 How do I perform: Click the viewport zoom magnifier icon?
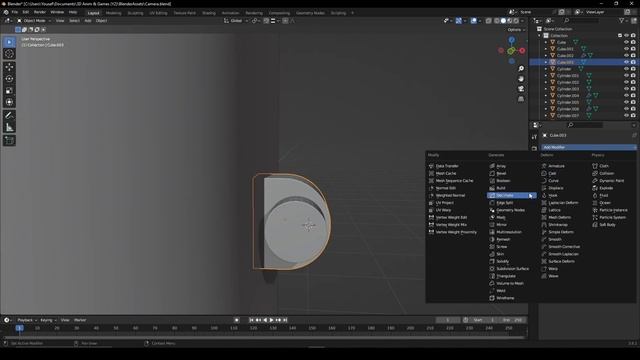click(521, 69)
